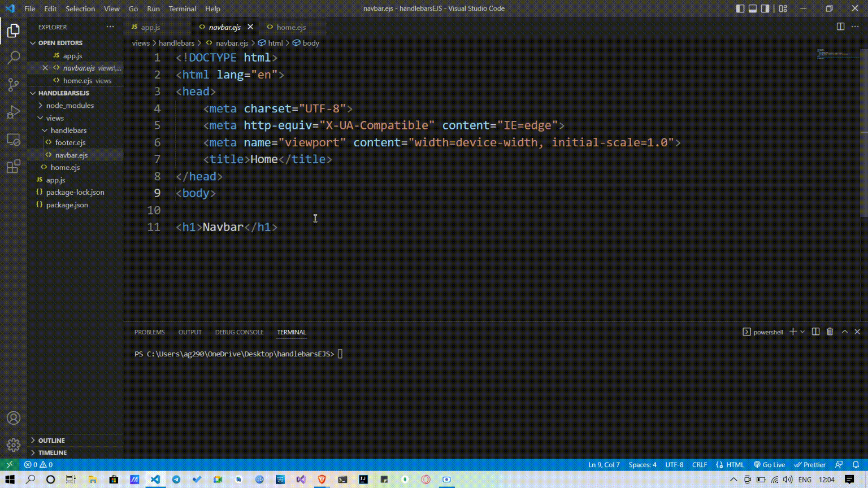The width and height of the screenshot is (868, 488).
Task: Toggle primary side bar visibility
Action: [x=740, y=8]
